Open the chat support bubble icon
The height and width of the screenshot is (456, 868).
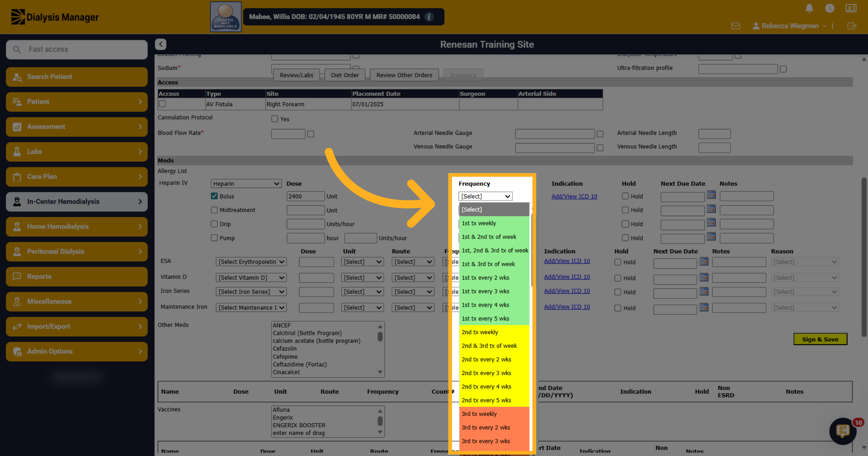pos(843,431)
